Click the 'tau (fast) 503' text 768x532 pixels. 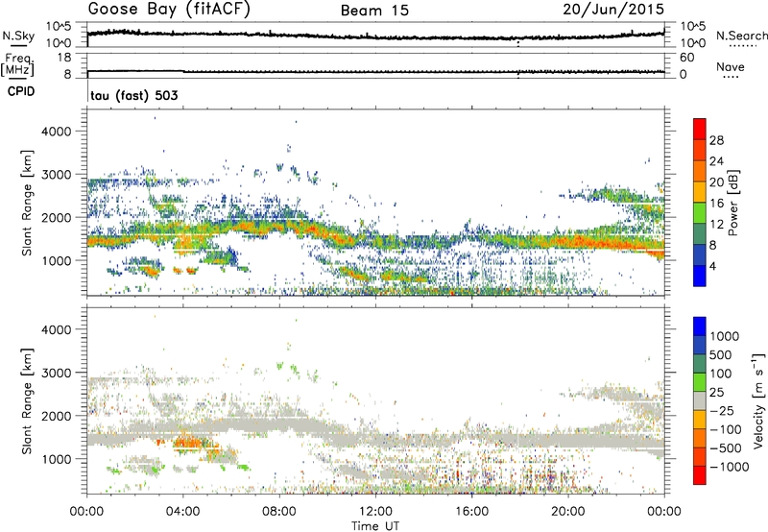click(x=134, y=95)
